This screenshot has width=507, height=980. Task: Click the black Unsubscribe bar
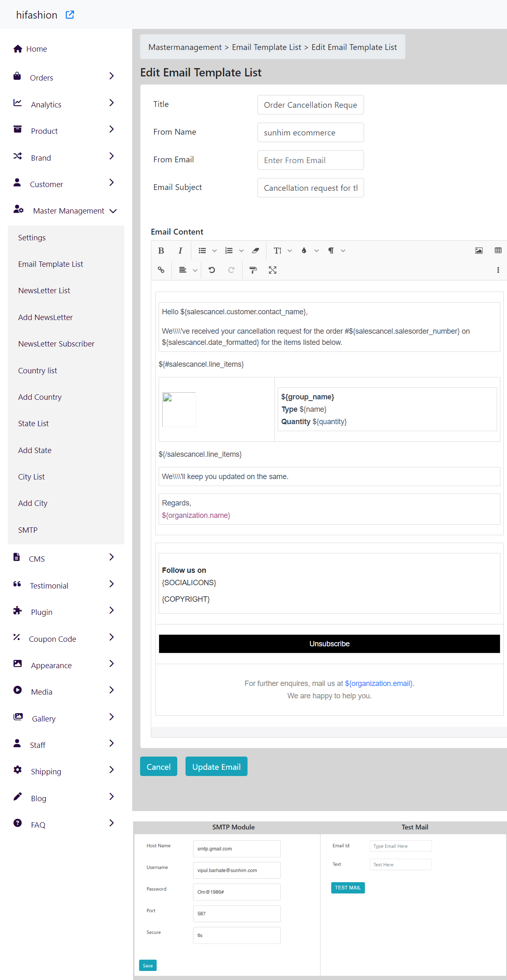click(329, 644)
